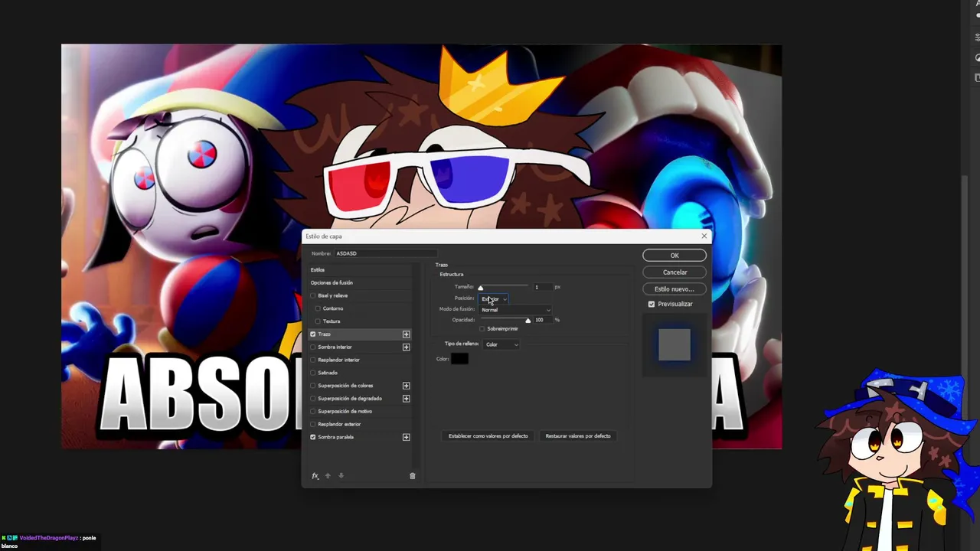Tick the Textura checkbox

(318, 321)
